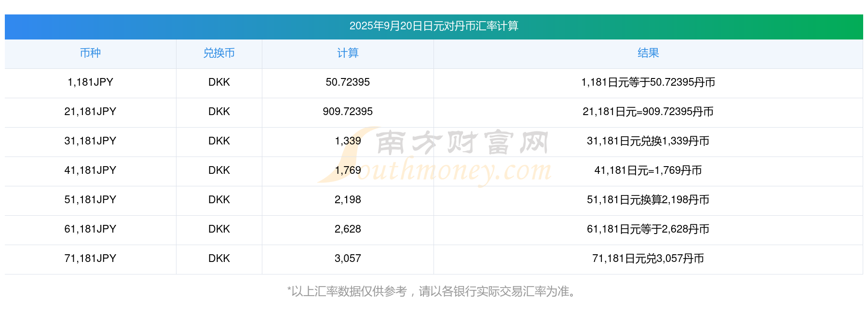Viewport: 868px width, 313px height.
Task: Click result '61,181日元等于2,628丹币'
Action: pyautogui.click(x=648, y=229)
